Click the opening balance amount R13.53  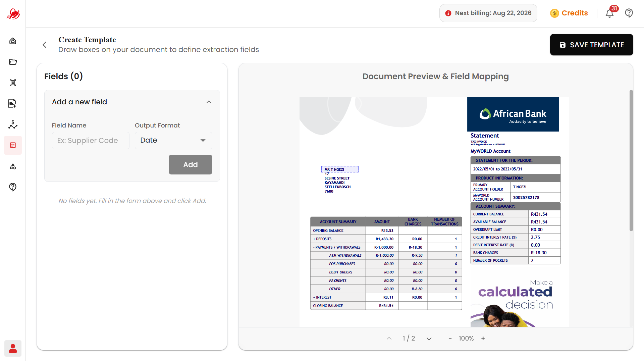(x=387, y=230)
